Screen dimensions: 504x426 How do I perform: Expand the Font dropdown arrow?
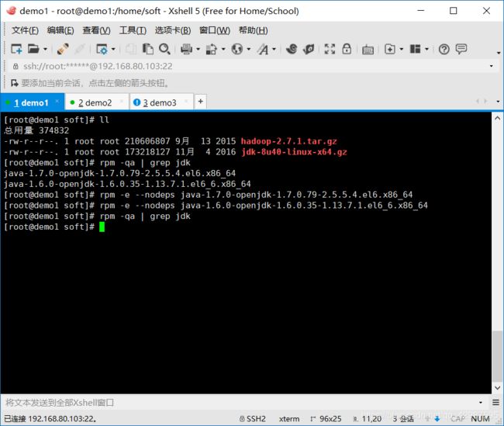274,49
